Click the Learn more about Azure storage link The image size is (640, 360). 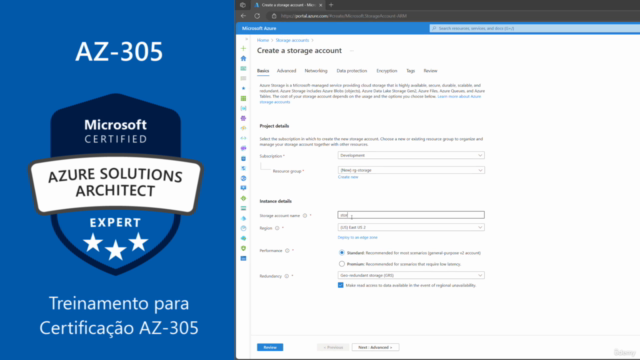coord(459,97)
